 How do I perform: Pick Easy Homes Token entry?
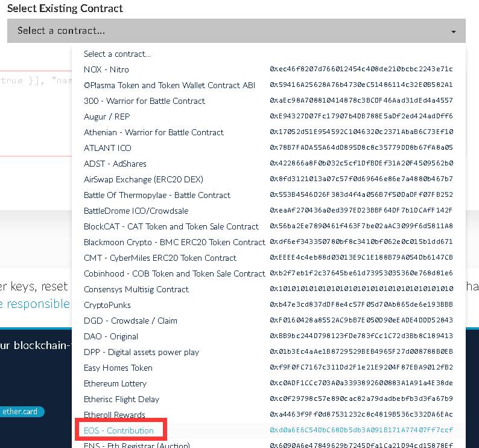coord(269,368)
